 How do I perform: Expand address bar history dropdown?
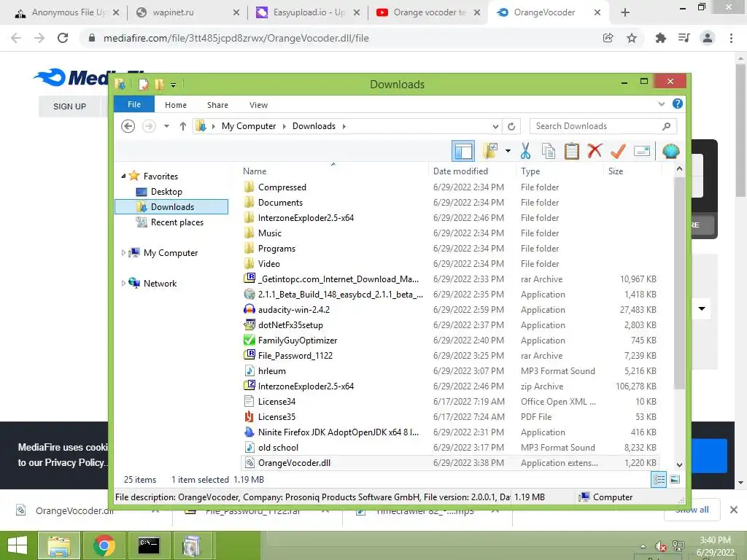pyautogui.click(x=495, y=126)
